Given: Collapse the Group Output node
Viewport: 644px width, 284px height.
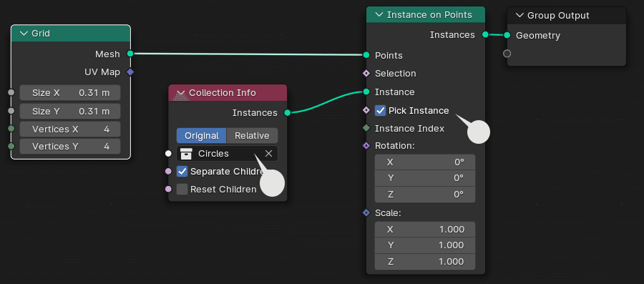Looking at the screenshot, I should tap(519, 16).
